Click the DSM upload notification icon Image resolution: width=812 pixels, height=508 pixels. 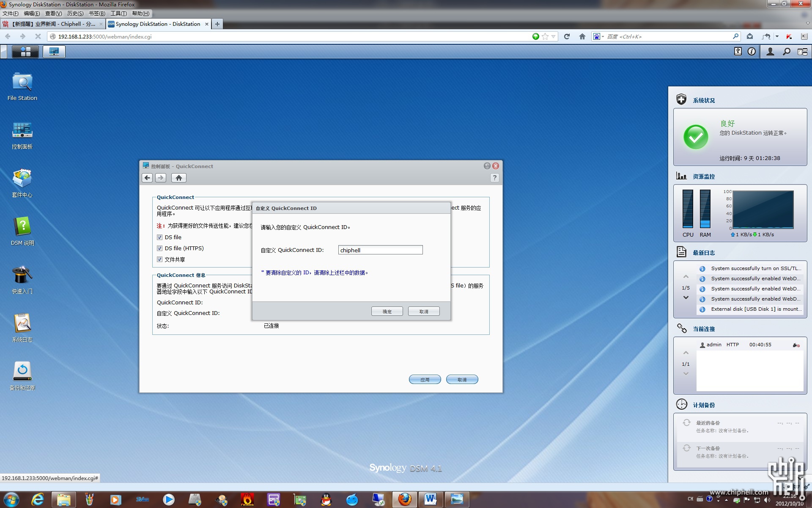[738, 52]
